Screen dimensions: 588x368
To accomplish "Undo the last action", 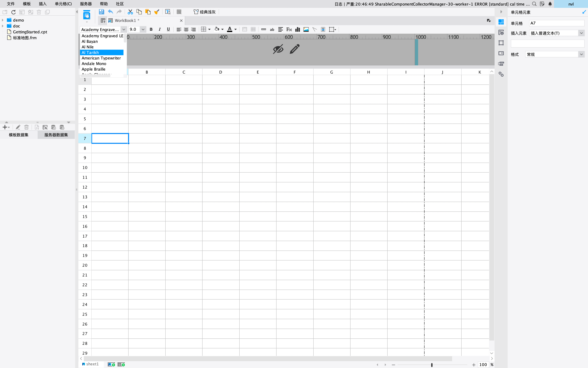I will (110, 12).
